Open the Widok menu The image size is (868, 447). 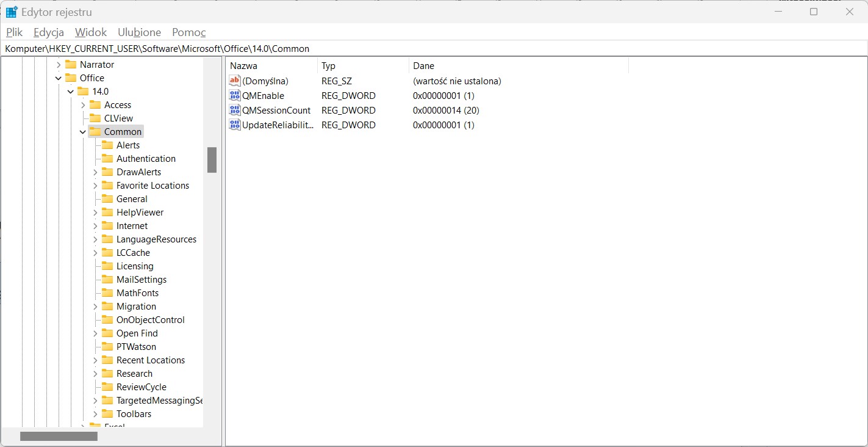pyautogui.click(x=91, y=32)
